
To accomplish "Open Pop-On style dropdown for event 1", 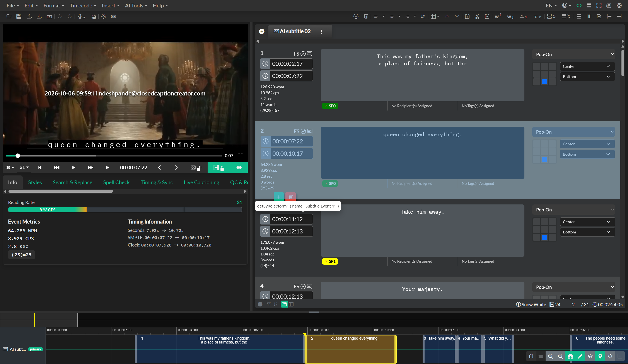I will pos(574,54).
